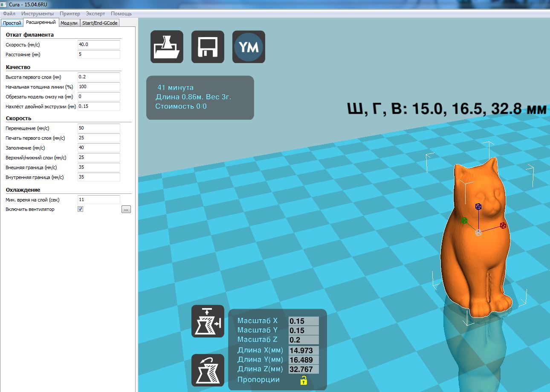Click the Масштаб X input field
Image resolution: width=550 pixels, height=392 pixels.
tap(304, 321)
